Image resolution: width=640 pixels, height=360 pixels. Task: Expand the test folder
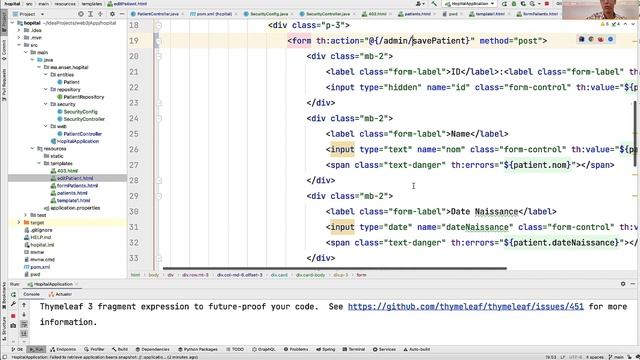(x=25, y=215)
